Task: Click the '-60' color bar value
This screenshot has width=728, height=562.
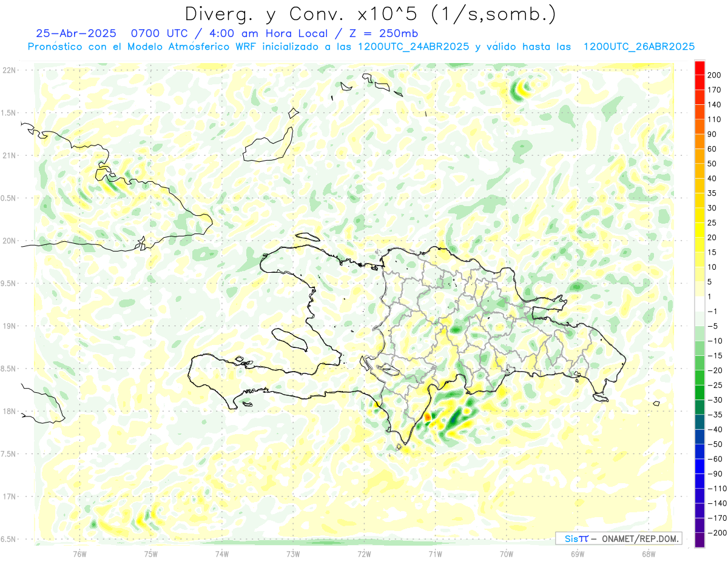Action: (715, 459)
